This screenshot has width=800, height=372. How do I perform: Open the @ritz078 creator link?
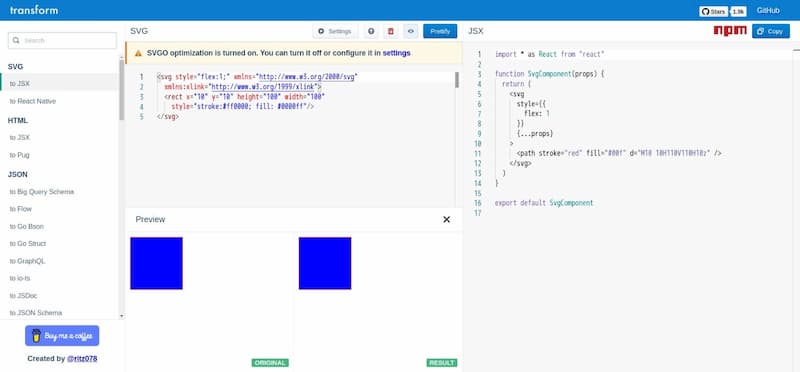[x=82, y=359]
